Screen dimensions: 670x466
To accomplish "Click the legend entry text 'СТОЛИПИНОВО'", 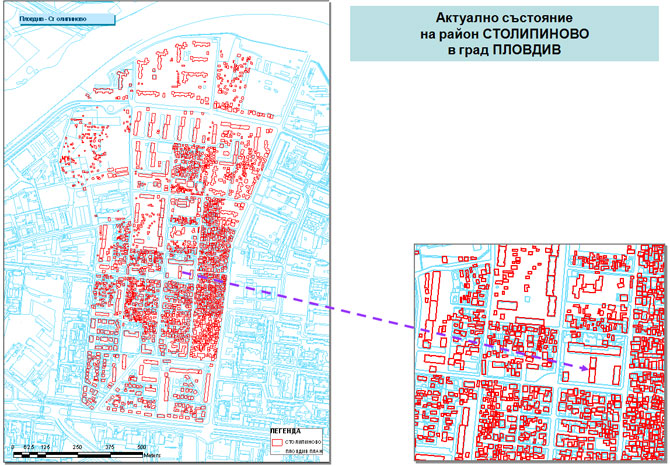I will 303,442.
